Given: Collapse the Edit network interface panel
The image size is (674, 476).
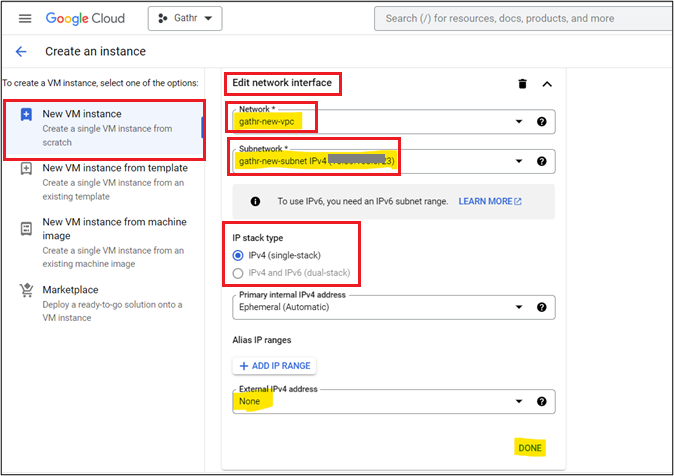Looking at the screenshot, I should pos(547,84).
